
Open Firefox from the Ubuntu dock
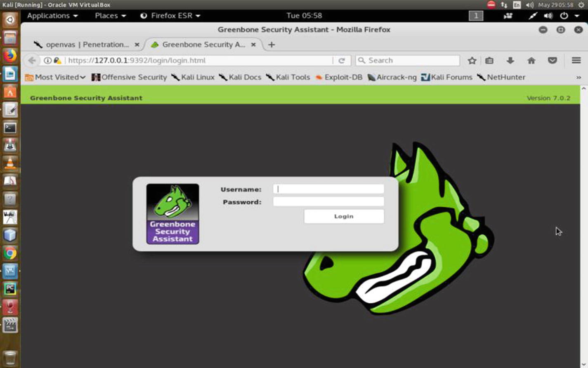coord(10,55)
